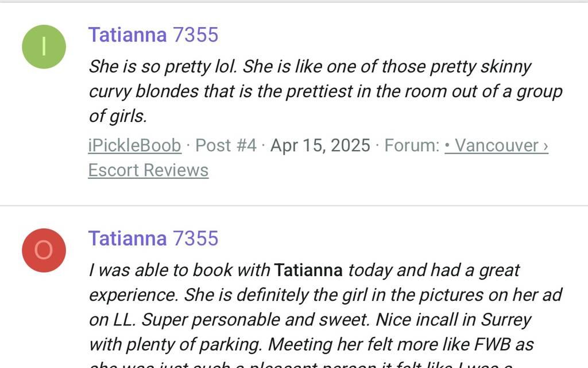
Task: Open the iPickleBoob user profile link
Action: (134, 145)
